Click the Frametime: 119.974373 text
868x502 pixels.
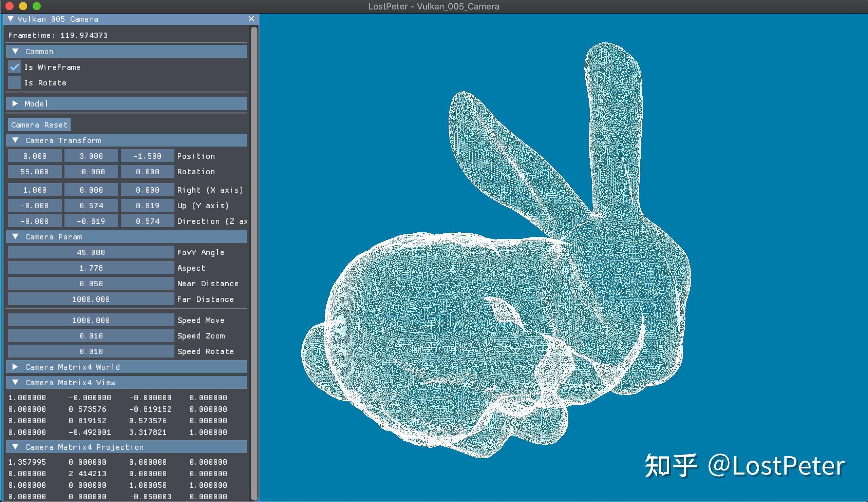[58, 36]
